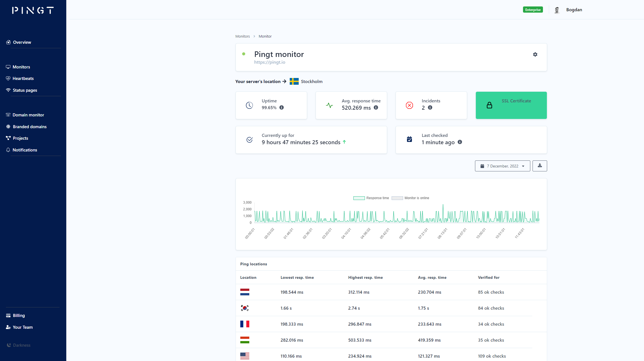Click Verified for column header
Viewport: 644px width, 361px height.
(488, 277)
